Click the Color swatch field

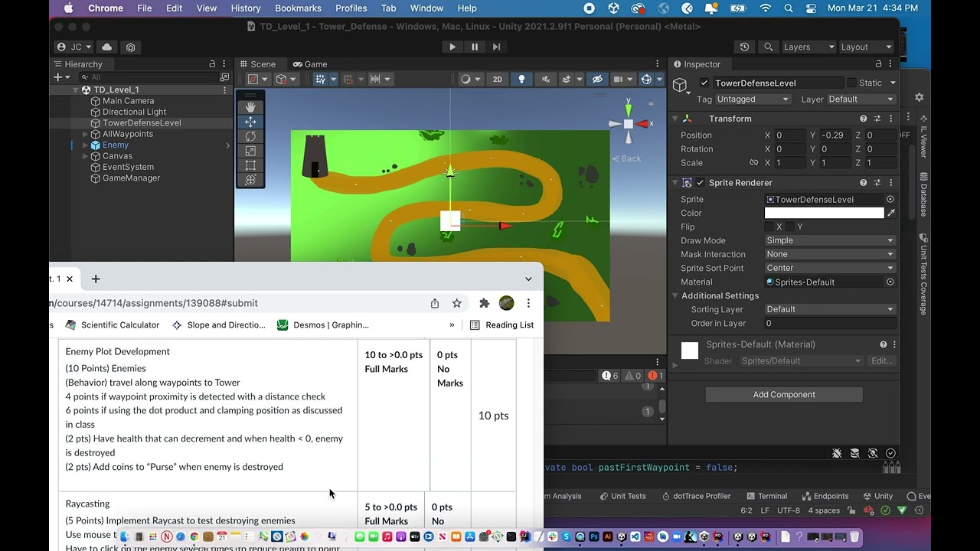(x=824, y=213)
